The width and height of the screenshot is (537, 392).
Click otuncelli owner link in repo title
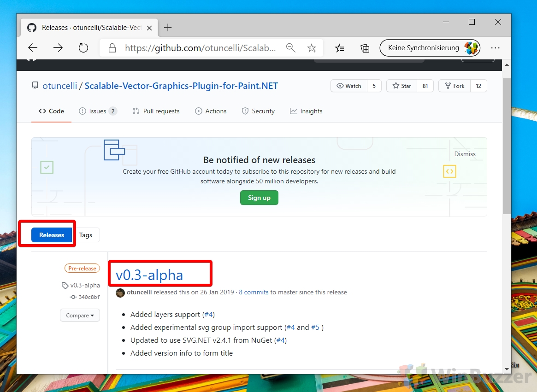pyautogui.click(x=59, y=86)
